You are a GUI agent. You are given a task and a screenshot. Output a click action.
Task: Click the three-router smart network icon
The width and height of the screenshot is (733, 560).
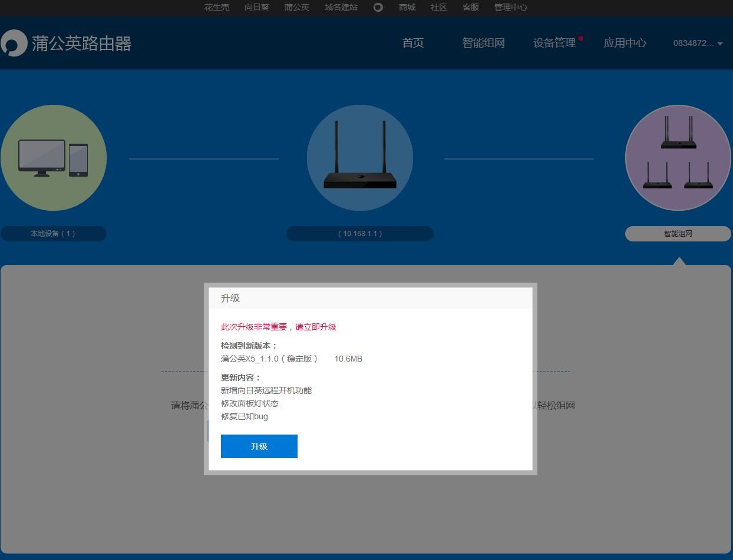point(678,158)
